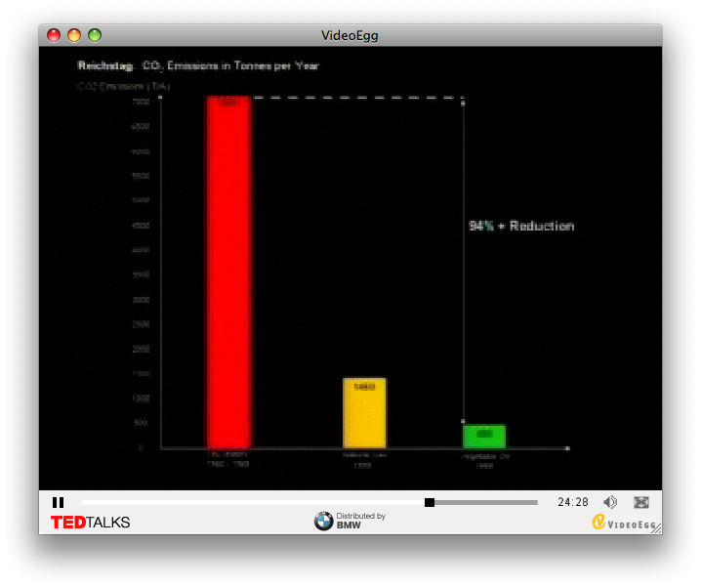Click the yellow bar in the chart
Viewport: 701px width, 588px height.
click(x=364, y=412)
